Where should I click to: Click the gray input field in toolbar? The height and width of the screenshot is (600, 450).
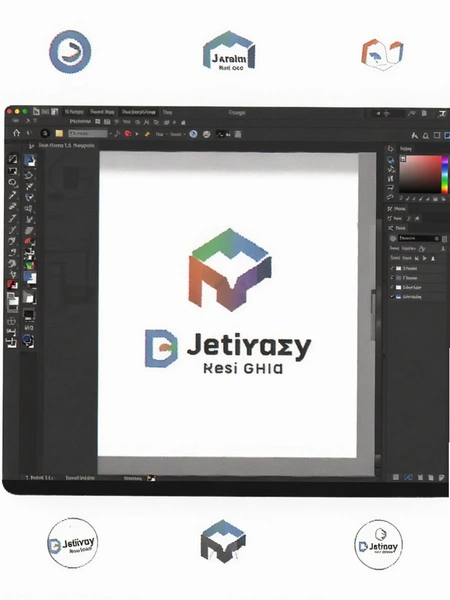(88, 134)
